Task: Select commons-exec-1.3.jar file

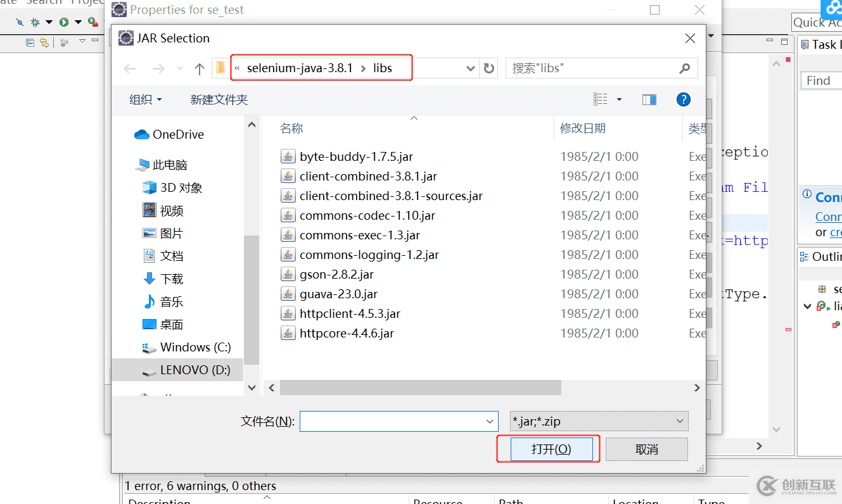Action: coord(360,235)
